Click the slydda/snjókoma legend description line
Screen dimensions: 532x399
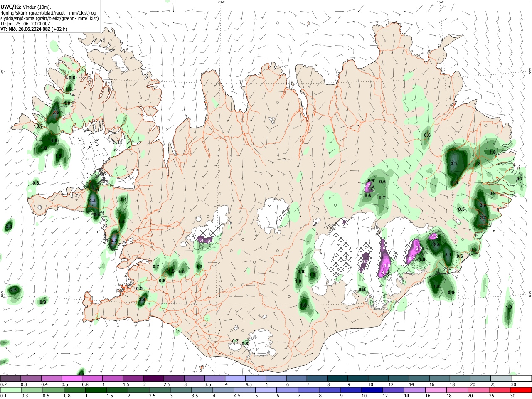[49, 18]
